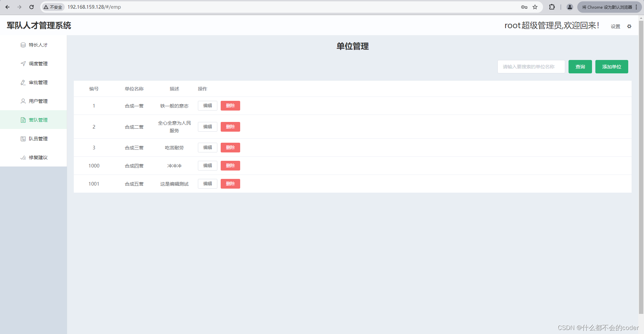
Task: Click the 合成三营 unit name cell
Action: pos(134,148)
